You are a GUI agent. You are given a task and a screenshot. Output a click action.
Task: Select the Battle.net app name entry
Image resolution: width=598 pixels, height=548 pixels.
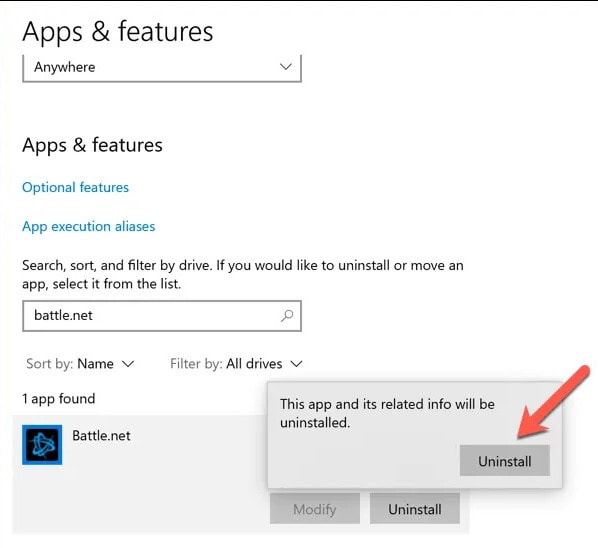point(101,436)
